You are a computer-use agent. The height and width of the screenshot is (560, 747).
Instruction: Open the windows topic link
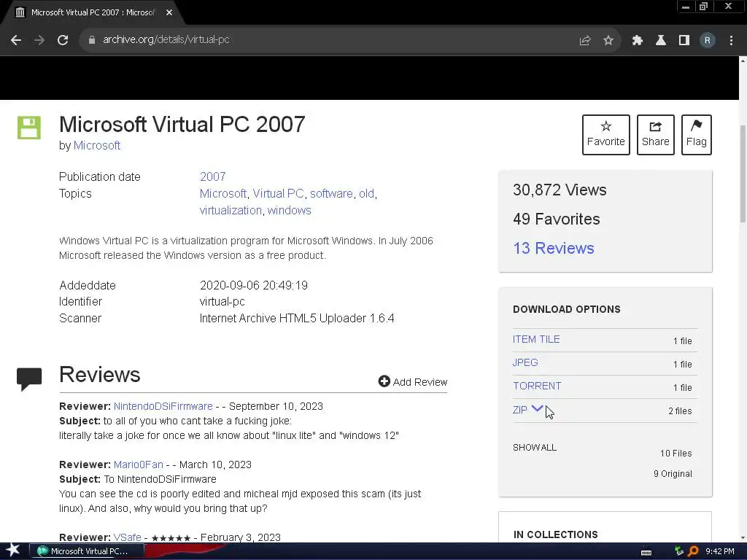click(289, 211)
